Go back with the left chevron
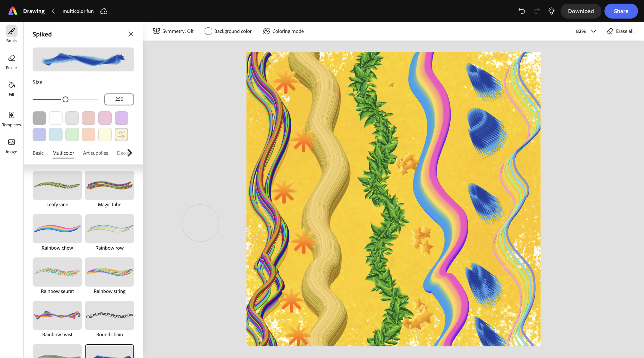This screenshot has width=644, height=358. pos(53,11)
